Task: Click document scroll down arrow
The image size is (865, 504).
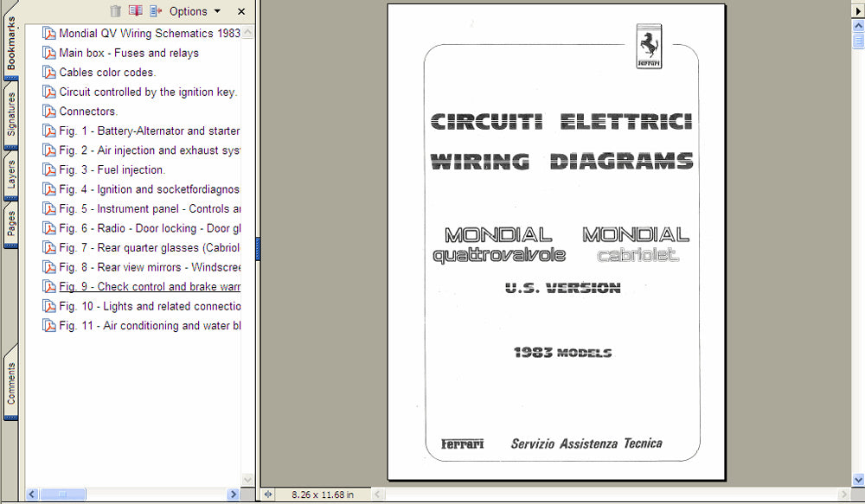Action: pos(858,480)
